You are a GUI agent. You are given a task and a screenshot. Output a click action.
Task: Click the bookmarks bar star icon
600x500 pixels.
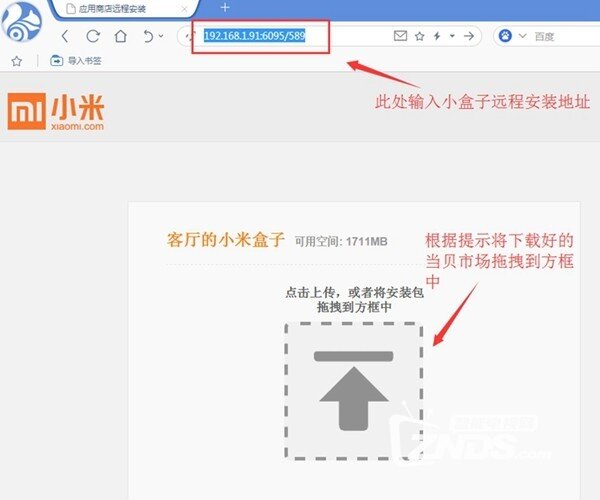(x=16, y=61)
